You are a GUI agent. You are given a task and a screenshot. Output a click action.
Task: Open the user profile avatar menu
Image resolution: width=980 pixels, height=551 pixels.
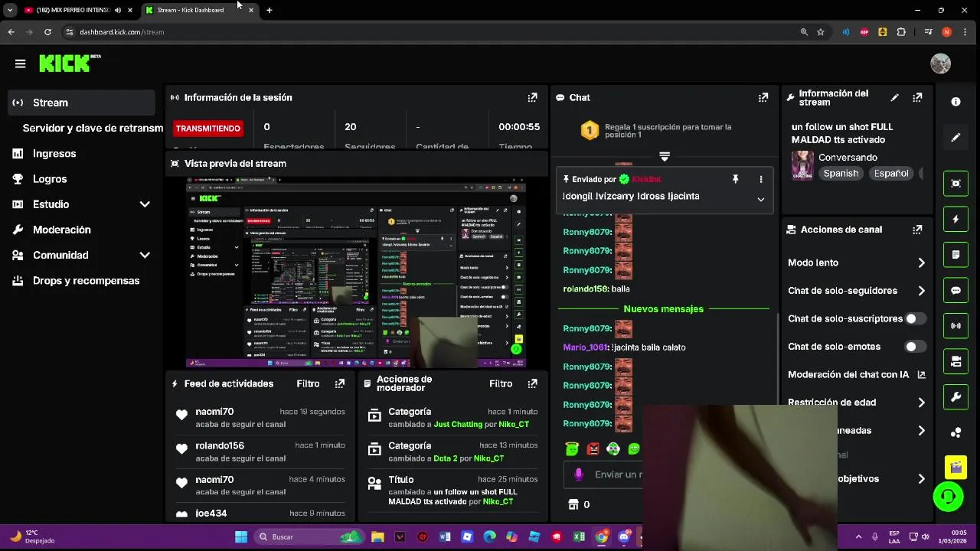coord(940,64)
